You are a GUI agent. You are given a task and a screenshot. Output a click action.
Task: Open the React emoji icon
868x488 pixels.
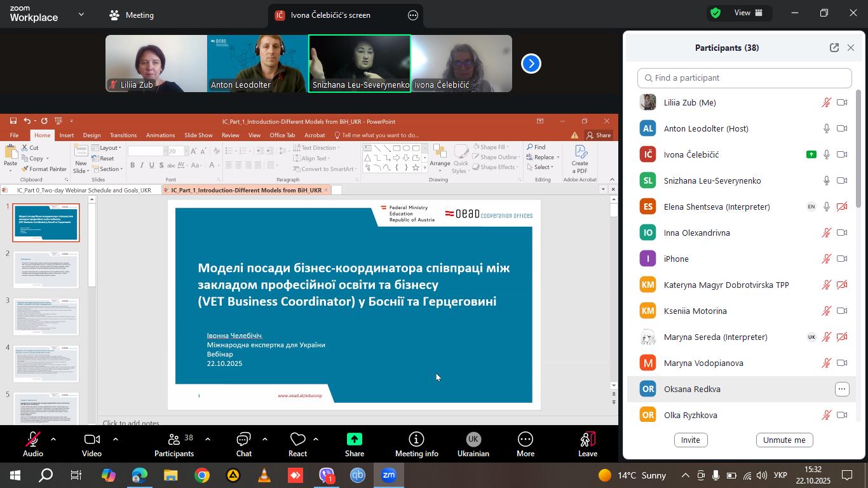click(x=297, y=440)
